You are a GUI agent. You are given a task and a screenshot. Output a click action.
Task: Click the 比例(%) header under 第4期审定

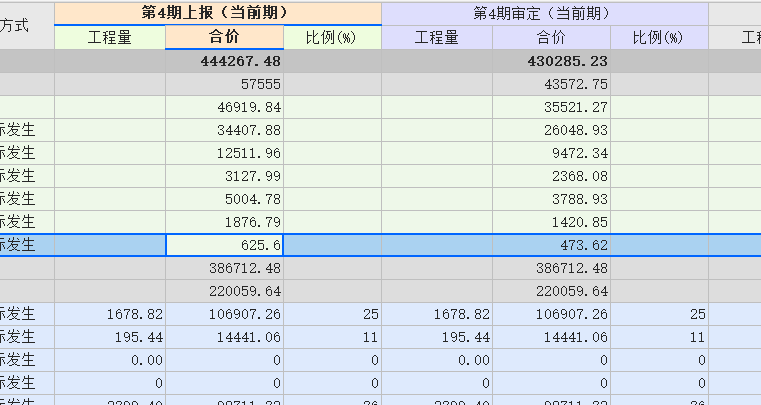pos(659,37)
